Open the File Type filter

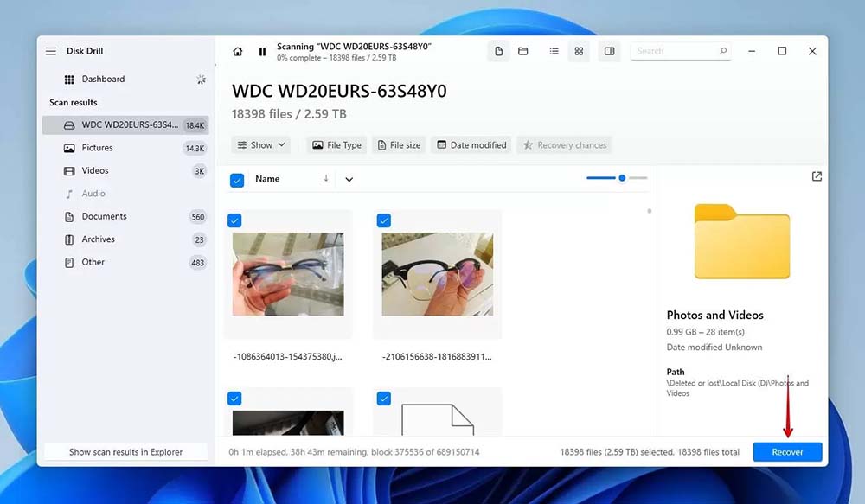(336, 145)
